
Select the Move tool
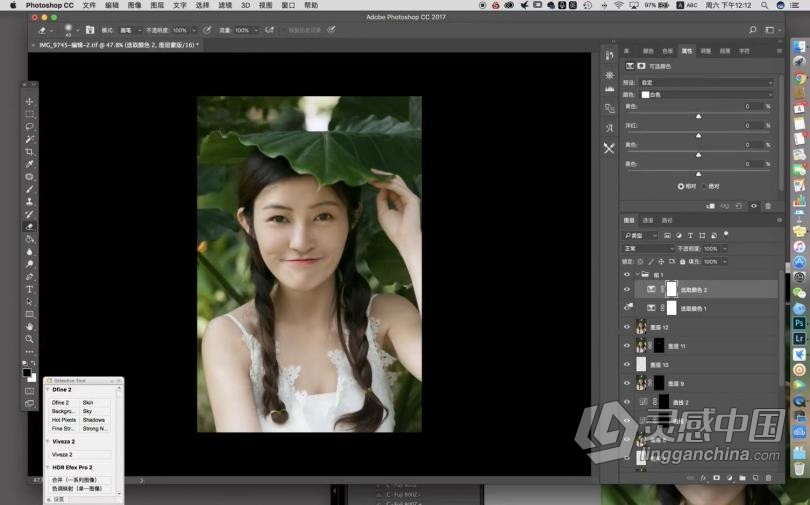tap(29, 102)
